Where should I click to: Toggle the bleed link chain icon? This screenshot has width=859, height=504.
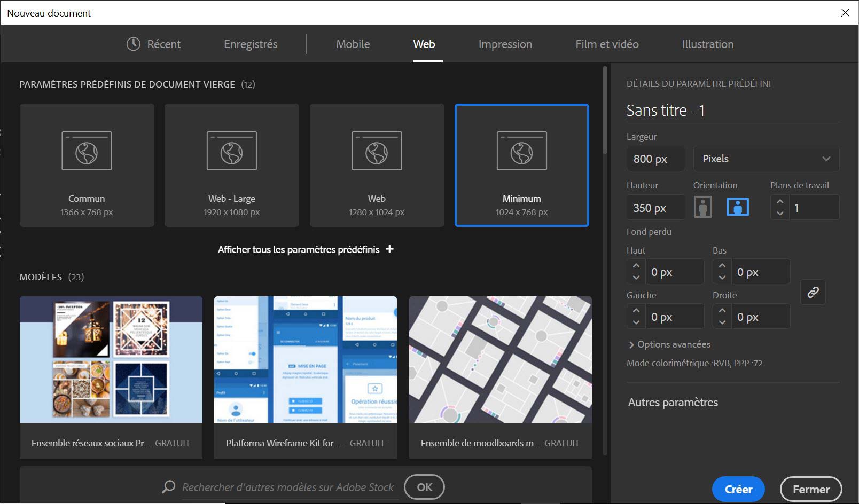pos(813,292)
